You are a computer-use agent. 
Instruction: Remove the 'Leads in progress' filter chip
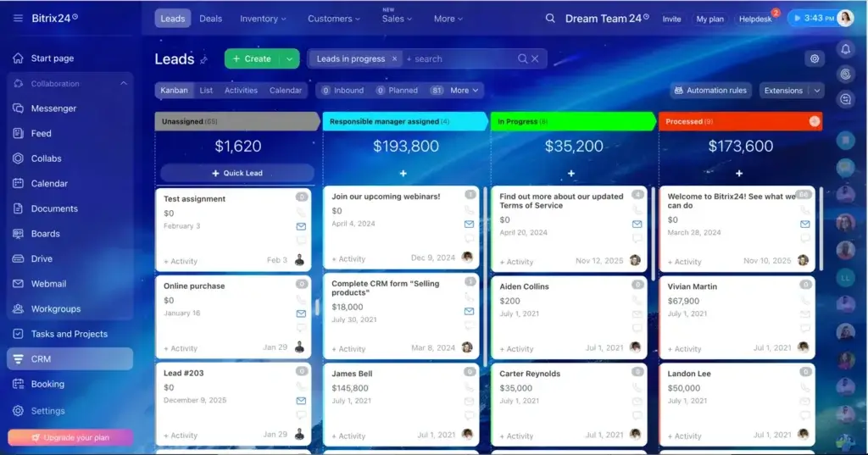pos(394,58)
